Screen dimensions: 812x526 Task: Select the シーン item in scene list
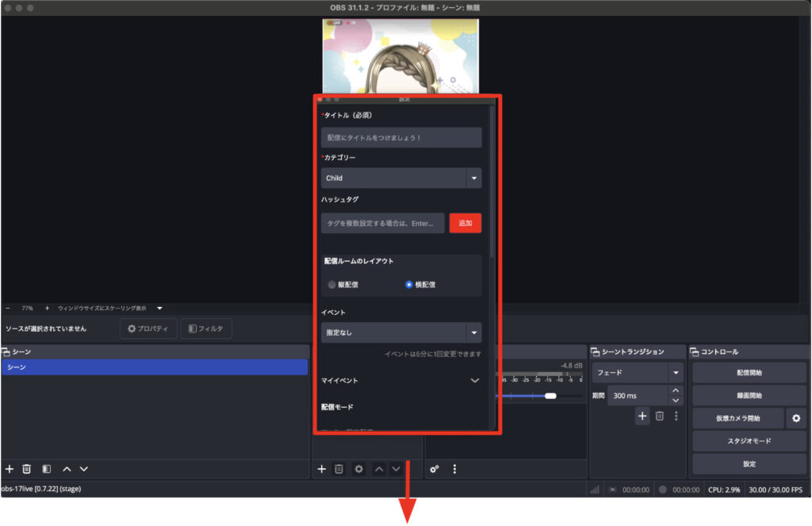coord(155,367)
